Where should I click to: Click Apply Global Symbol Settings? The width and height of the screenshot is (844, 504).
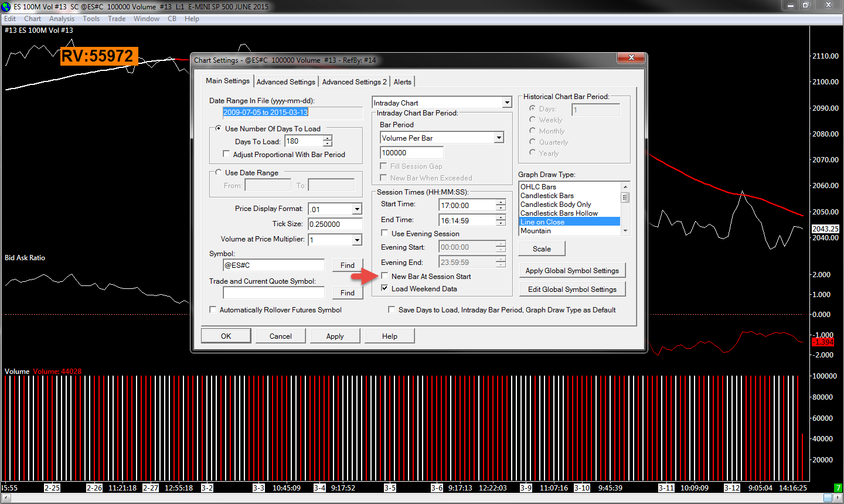click(572, 270)
